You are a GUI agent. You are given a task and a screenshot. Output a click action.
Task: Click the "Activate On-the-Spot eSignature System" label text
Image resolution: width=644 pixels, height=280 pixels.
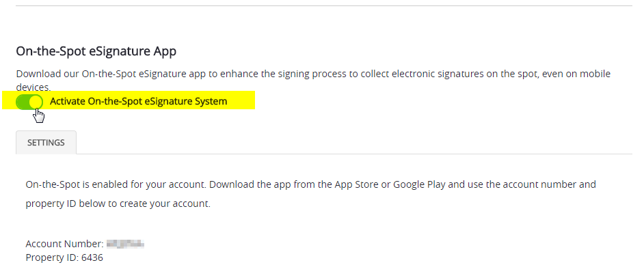coord(138,101)
